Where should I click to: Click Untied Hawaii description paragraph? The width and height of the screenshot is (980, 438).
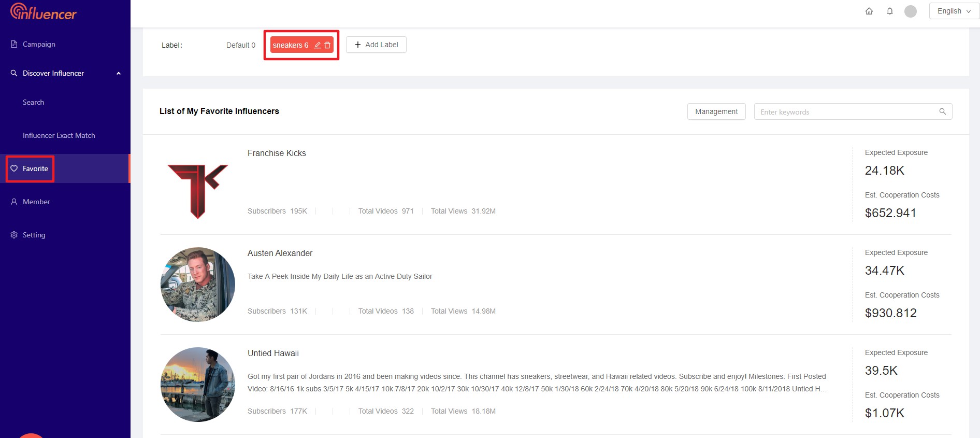(x=537, y=383)
